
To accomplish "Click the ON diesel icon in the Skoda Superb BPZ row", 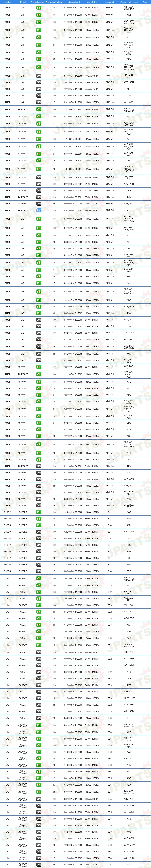I will point(39,552).
